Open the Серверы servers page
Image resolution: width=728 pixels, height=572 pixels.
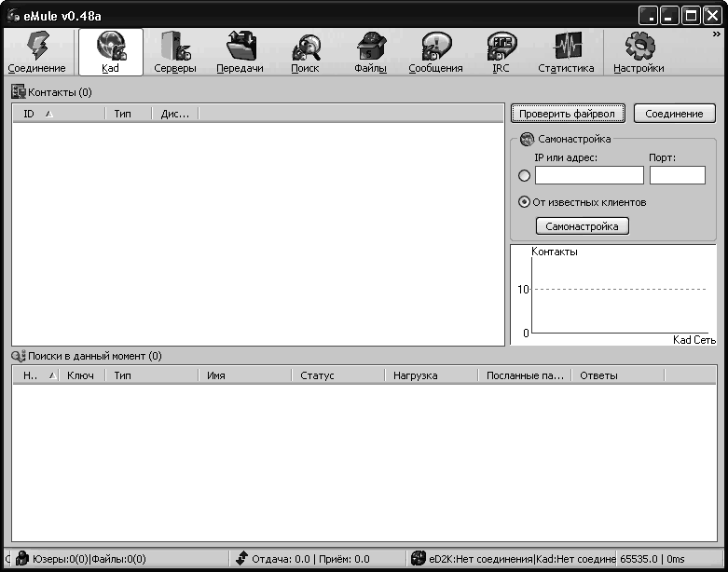[x=174, y=52]
